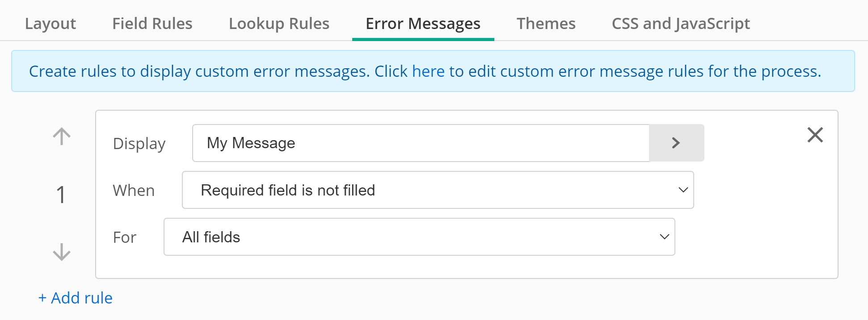868x320 pixels.
Task: Click the chevron on the When dropdown
Action: [683, 190]
